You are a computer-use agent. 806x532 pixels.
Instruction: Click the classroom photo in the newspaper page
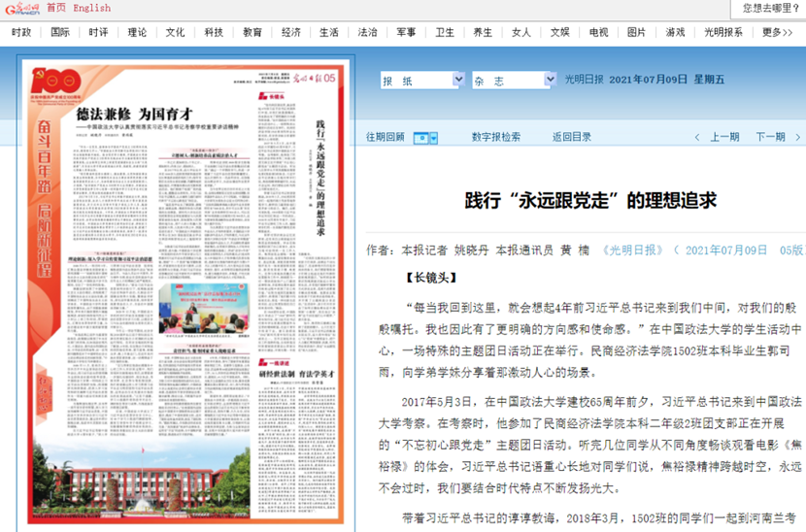204,308
